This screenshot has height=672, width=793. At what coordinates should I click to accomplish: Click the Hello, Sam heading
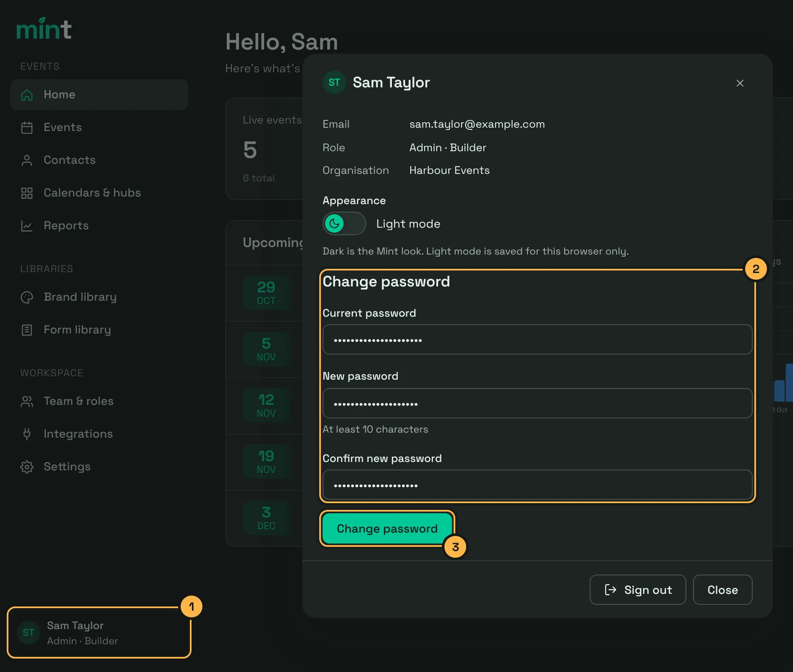[281, 42]
